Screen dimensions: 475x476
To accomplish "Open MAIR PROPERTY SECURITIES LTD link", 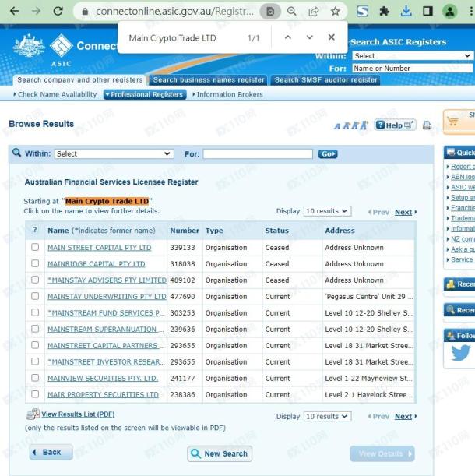I will point(103,395).
